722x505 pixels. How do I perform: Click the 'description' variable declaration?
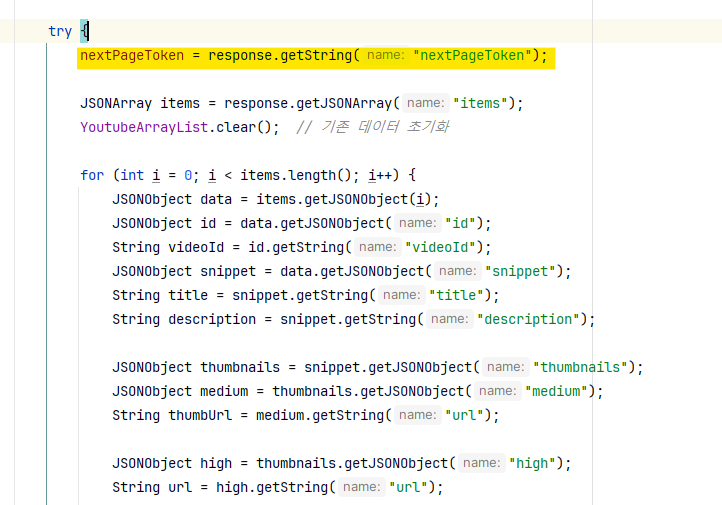point(212,319)
